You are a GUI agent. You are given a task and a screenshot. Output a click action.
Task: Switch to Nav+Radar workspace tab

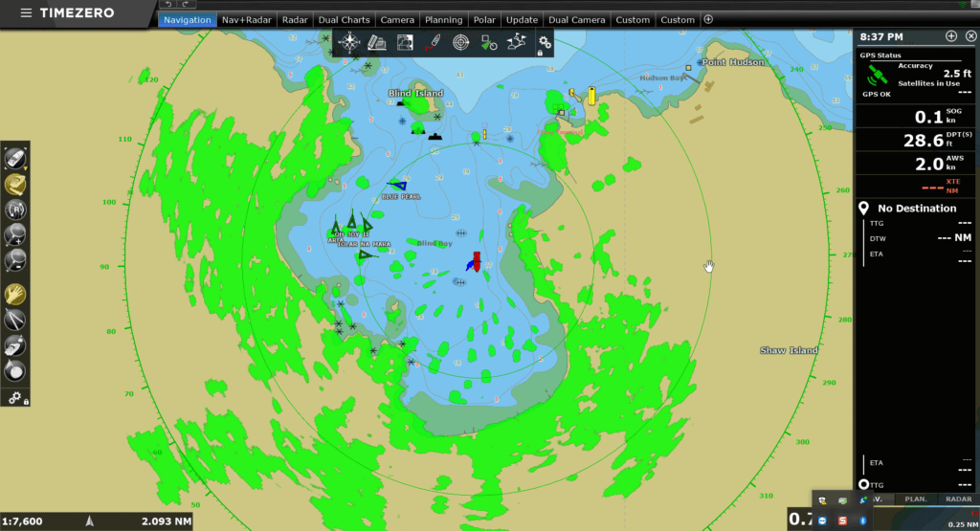[x=246, y=20]
